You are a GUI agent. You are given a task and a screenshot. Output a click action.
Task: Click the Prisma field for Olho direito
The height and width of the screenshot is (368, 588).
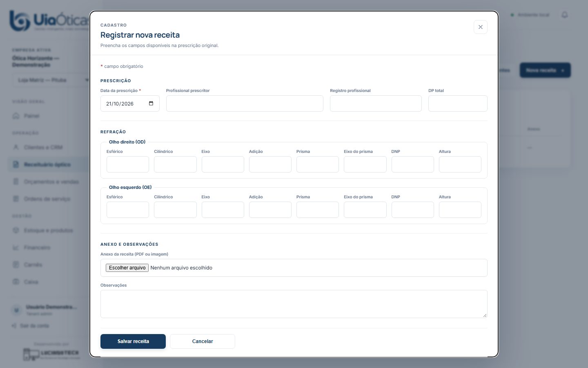click(318, 164)
